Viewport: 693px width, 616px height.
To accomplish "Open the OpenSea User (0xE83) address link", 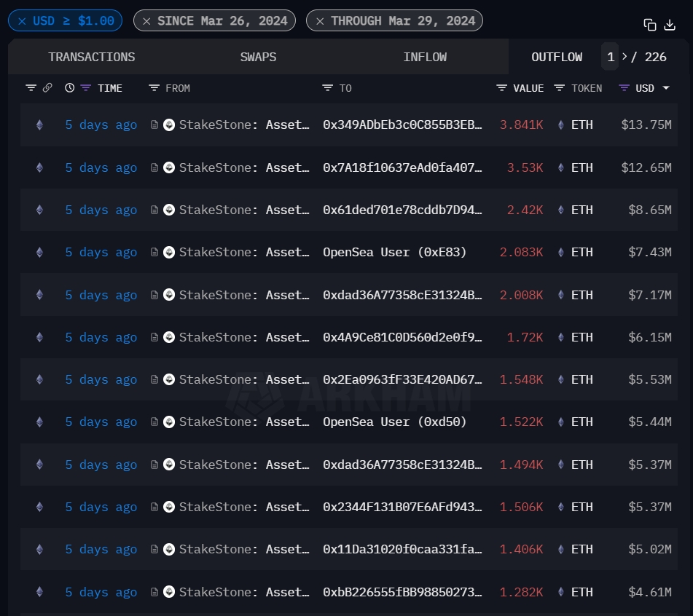I will click(x=394, y=252).
